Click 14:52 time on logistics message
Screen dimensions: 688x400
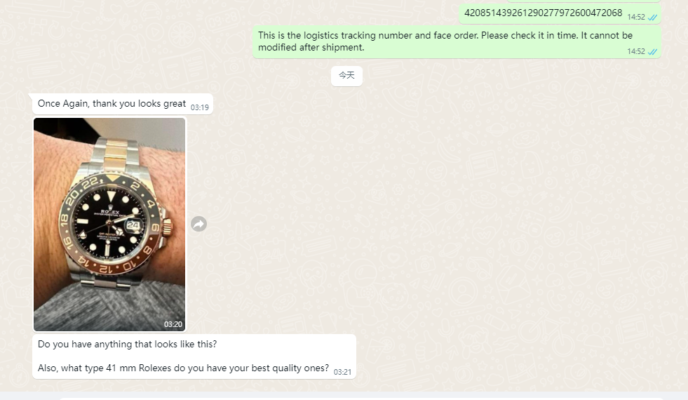(636, 51)
